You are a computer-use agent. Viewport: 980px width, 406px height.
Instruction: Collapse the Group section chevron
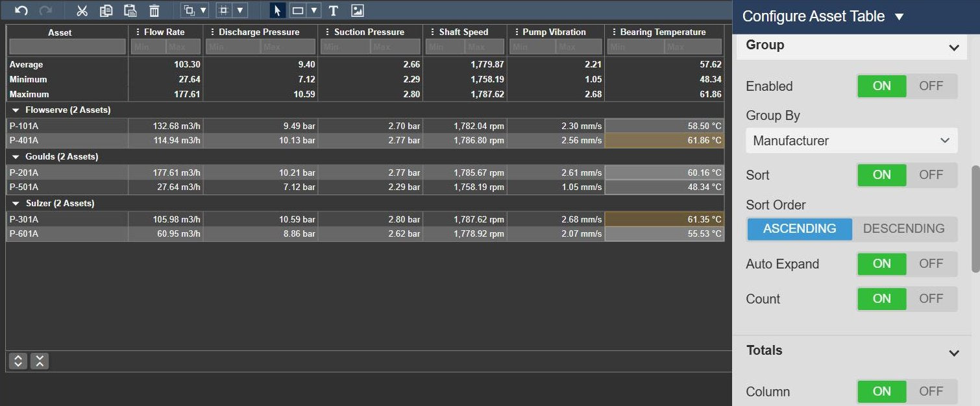(953, 47)
